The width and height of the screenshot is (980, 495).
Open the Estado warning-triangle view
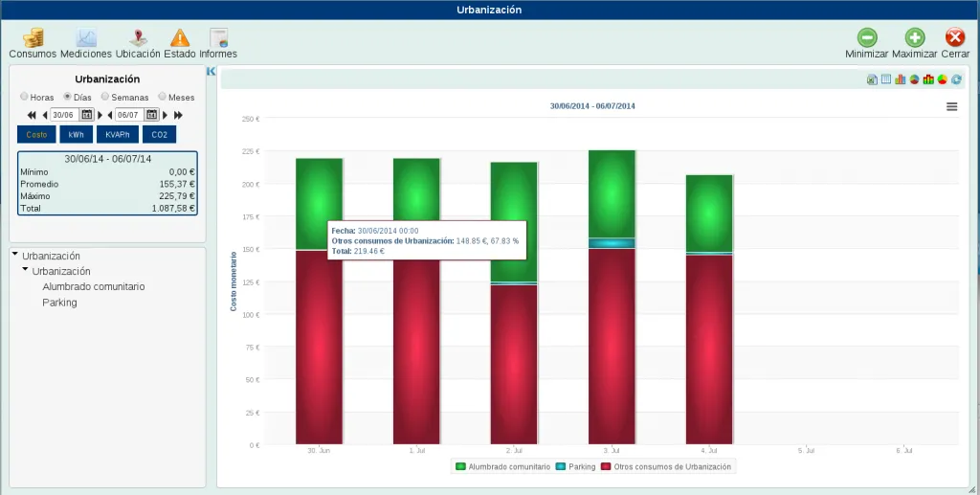tap(180, 43)
